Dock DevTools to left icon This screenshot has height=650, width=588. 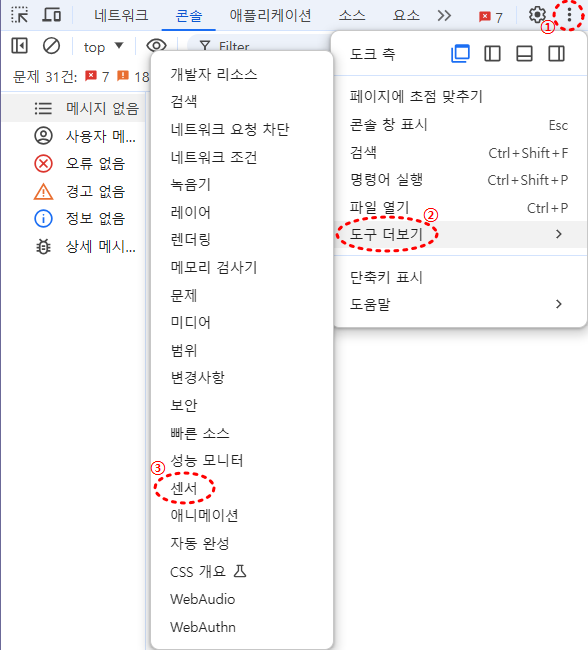point(492,53)
